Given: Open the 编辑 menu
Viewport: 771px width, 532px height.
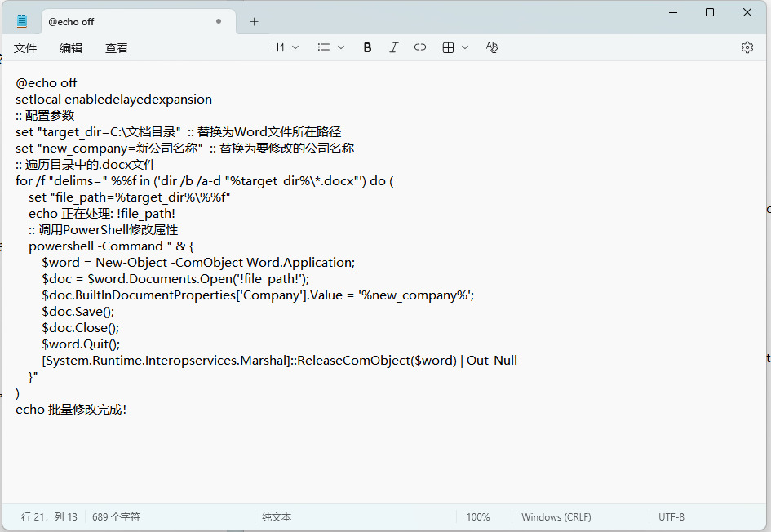Looking at the screenshot, I should [x=71, y=48].
